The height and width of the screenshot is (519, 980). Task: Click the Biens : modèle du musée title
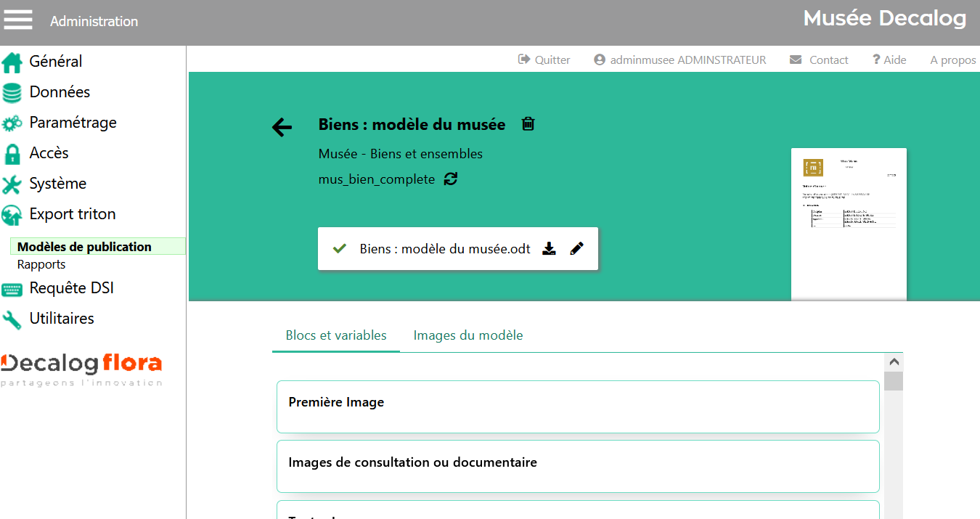coord(412,124)
